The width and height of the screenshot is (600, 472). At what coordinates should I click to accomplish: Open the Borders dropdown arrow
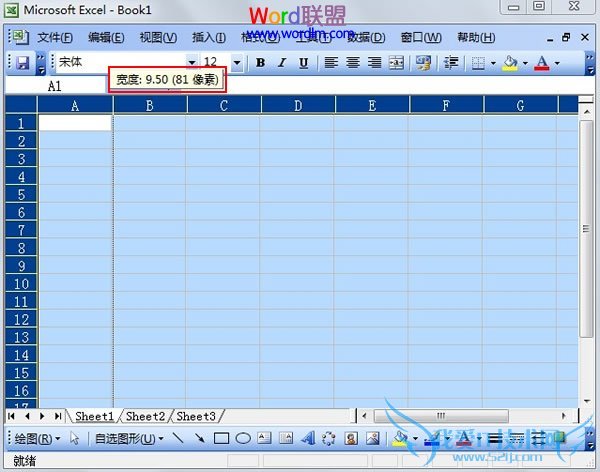tap(493, 63)
